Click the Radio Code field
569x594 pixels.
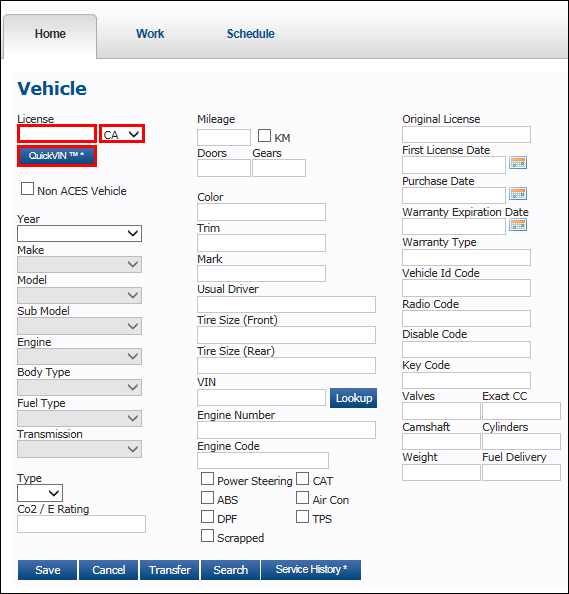(466, 319)
